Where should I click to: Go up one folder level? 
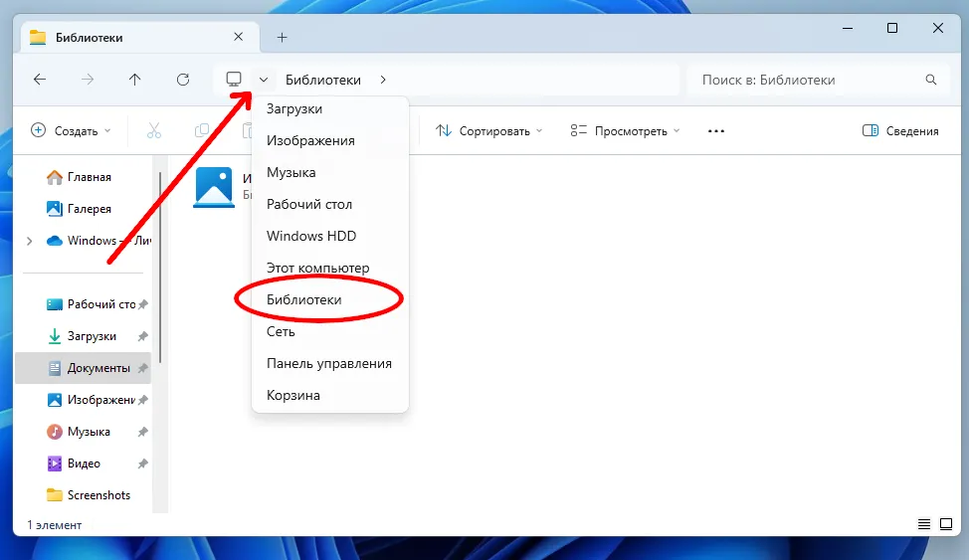(134, 80)
